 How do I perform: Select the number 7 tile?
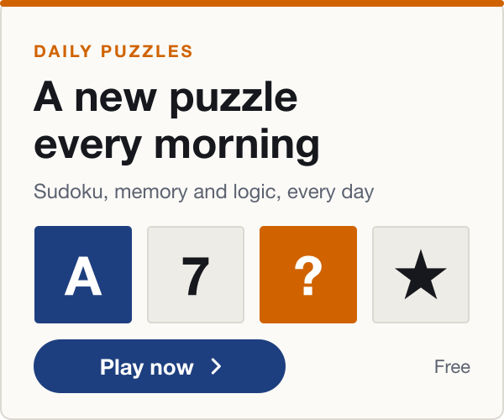(196, 275)
